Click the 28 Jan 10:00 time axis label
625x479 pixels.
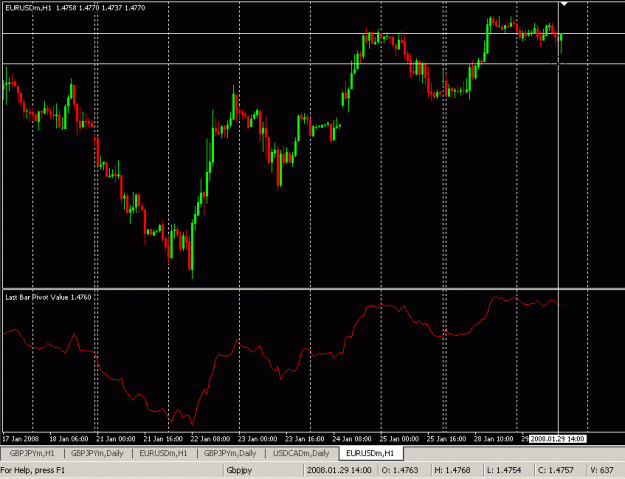(x=493, y=439)
